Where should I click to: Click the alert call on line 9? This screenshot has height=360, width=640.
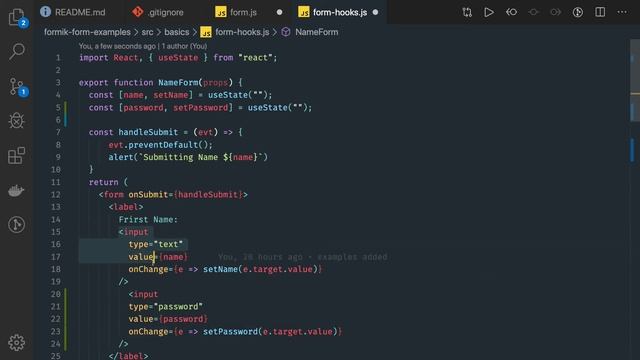click(188, 157)
